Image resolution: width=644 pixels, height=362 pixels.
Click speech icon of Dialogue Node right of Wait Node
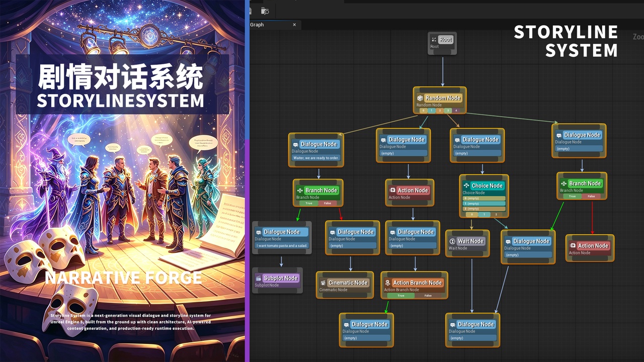(508, 241)
